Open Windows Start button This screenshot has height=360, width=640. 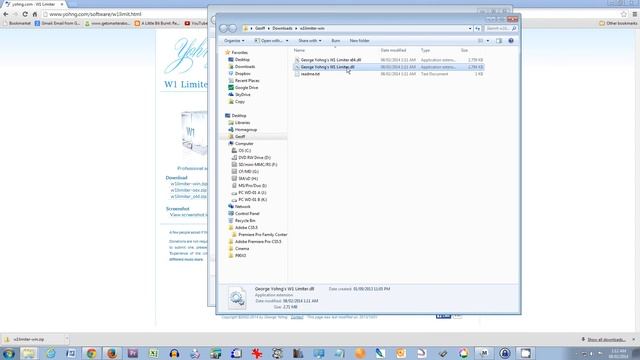coord(8,353)
